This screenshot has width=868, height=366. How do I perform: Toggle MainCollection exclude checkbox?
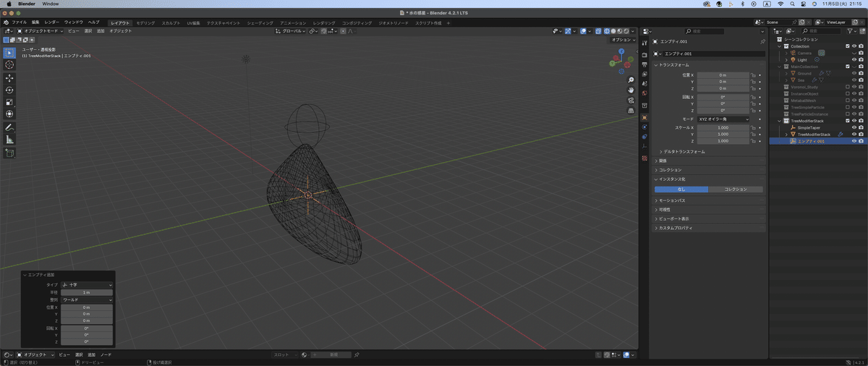(848, 67)
